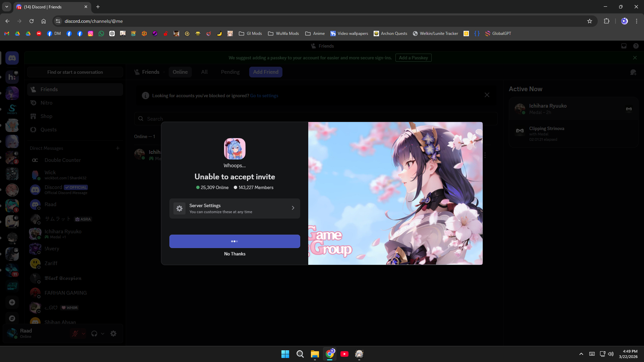
Task: Open Windows Start menu
Action: point(285,354)
